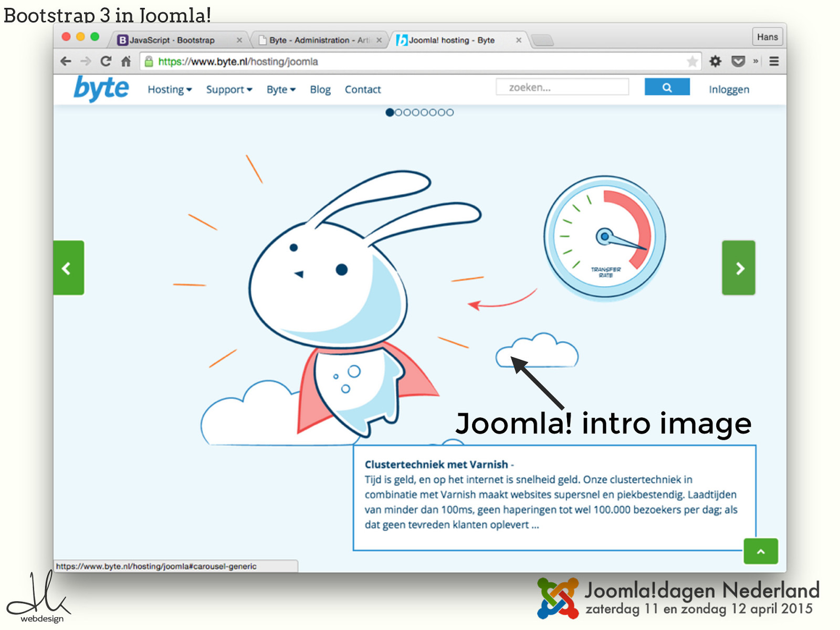The height and width of the screenshot is (630, 840).
Task: Click the zoeken... search field
Action: pos(562,87)
